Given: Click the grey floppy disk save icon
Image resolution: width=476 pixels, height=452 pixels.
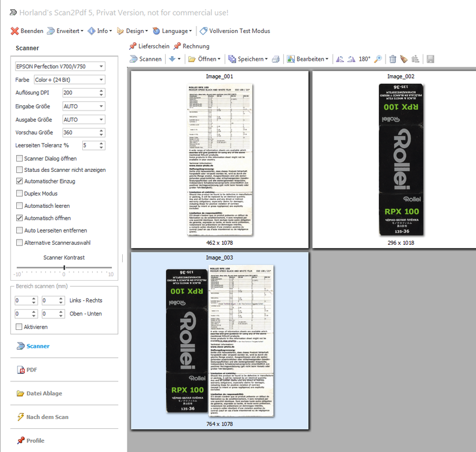Looking at the screenshot, I should point(430,59).
